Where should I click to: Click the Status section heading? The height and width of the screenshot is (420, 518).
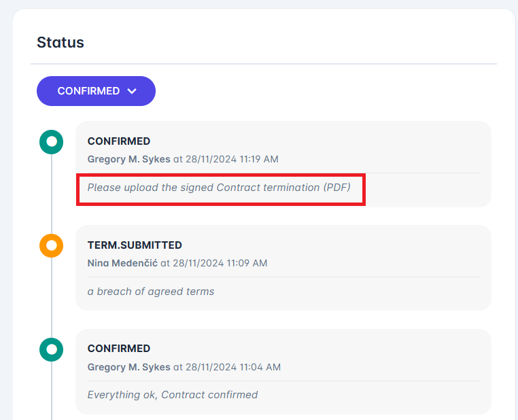(x=61, y=42)
